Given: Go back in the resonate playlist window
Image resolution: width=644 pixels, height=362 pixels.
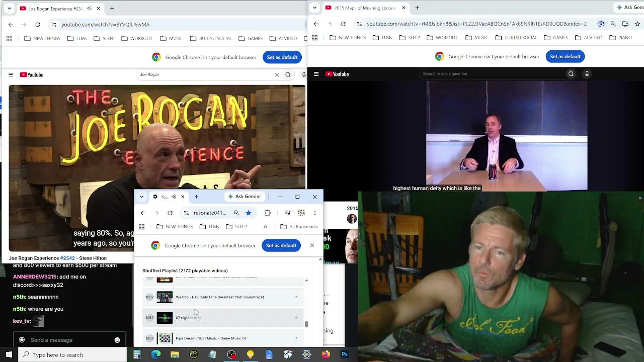Looking at the screenshot, I should tap(143, 213).
